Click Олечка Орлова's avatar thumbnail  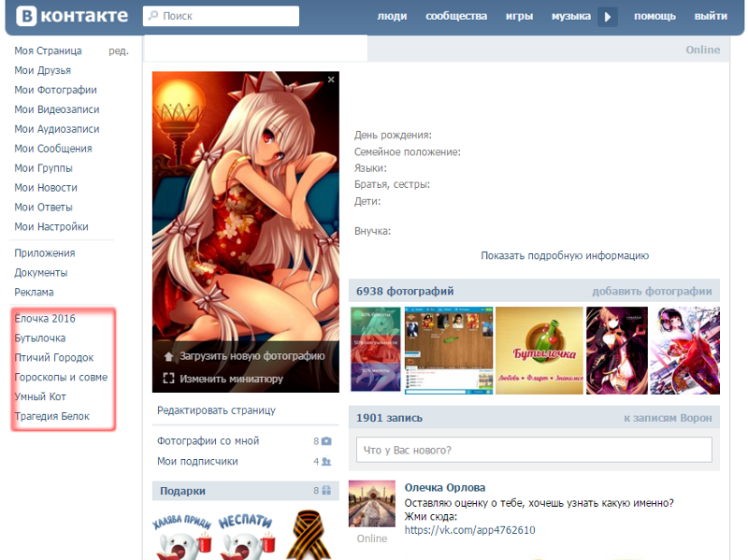[372, 504]
